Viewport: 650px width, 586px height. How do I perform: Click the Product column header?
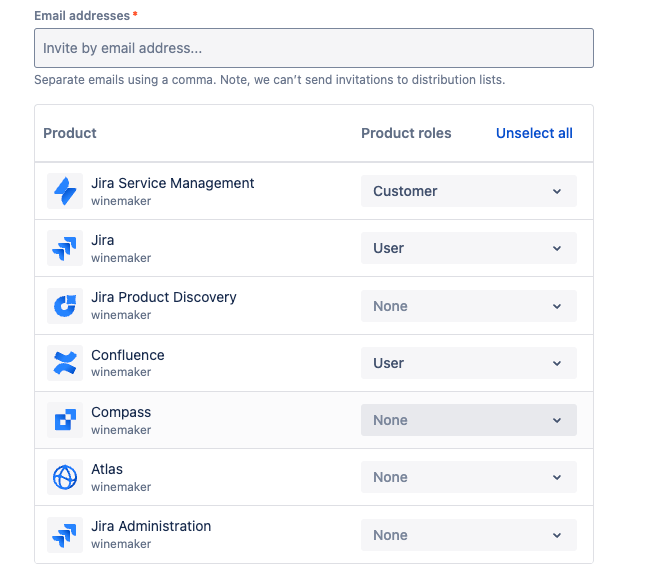tap(70, 133)
